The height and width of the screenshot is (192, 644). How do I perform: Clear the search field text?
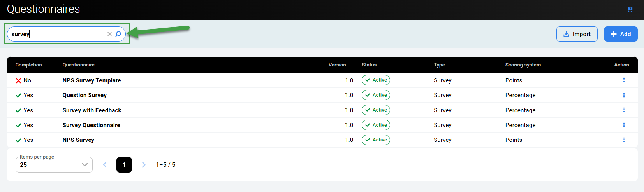click(x=109, y=34)
